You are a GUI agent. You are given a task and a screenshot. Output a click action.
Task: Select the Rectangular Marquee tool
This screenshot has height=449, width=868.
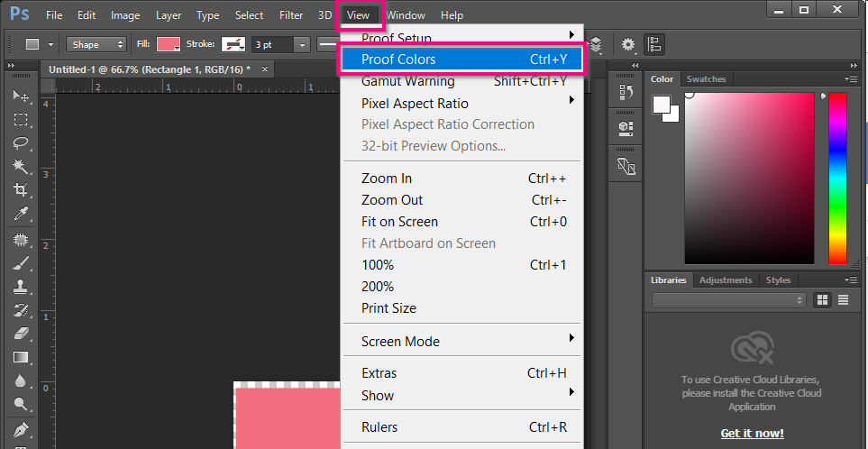21,120
